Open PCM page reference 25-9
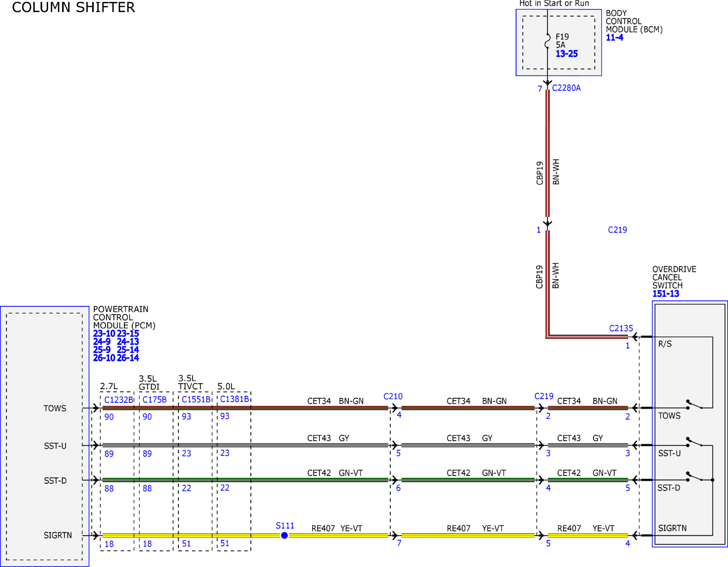This screenshot has width=728, height=567. (x=102, y=350)
